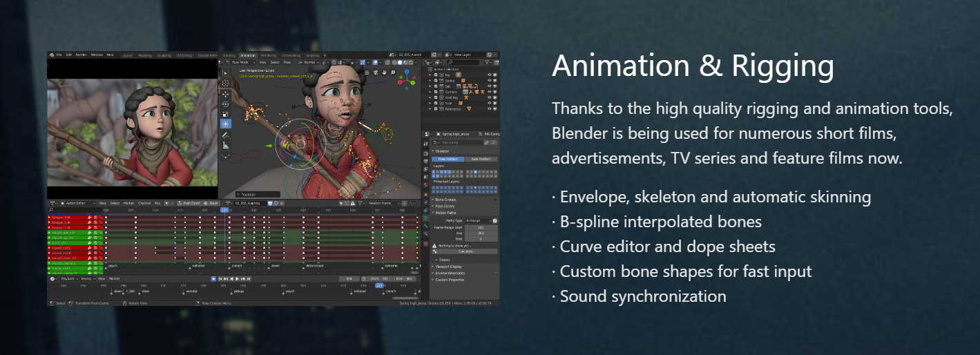Screen dimensions: 980x355
Task: Click the current frame playhead in timeline
Action: [x=379, y=285]
